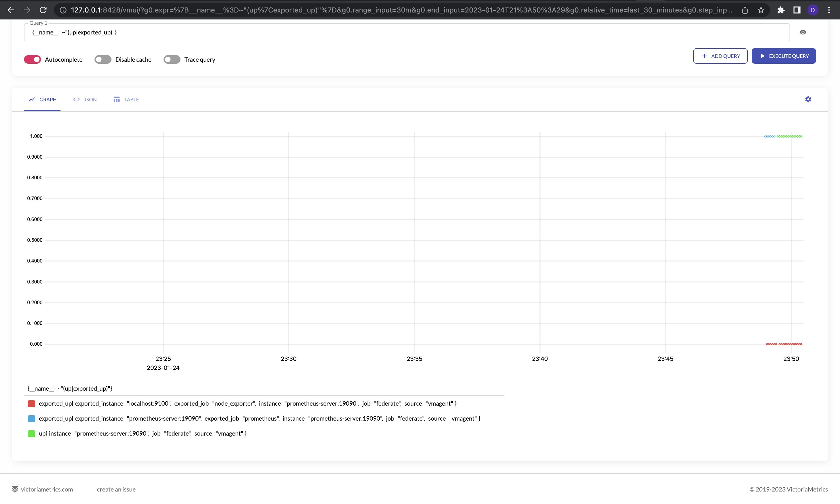Open the create an issue link
This screenshot has height=504, width=840.
(116, 489)
